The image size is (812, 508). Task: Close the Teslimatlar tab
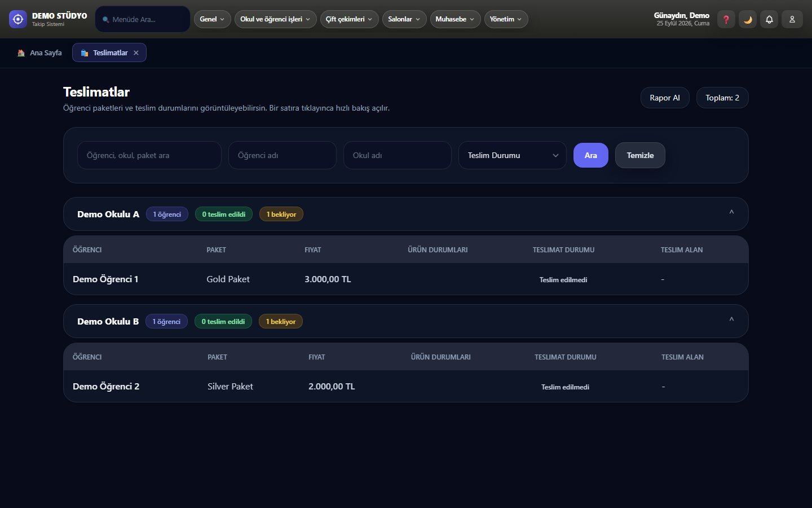click(x=136, y=52)
